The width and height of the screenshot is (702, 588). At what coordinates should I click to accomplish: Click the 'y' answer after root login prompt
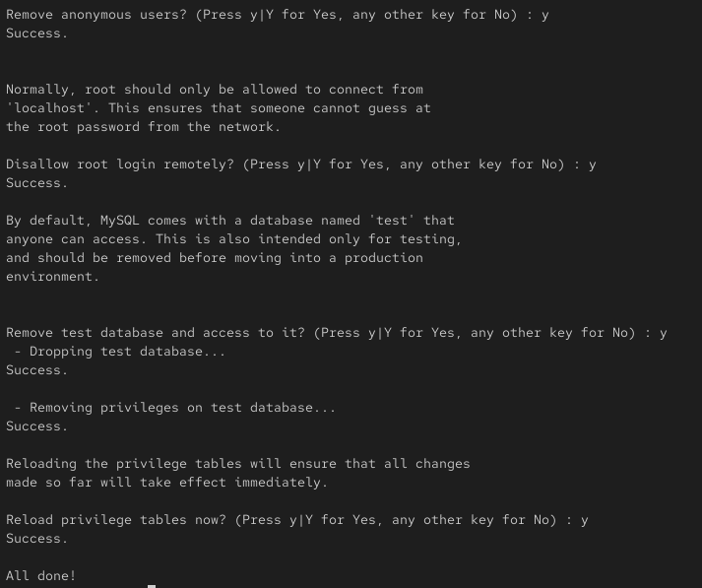593,165
